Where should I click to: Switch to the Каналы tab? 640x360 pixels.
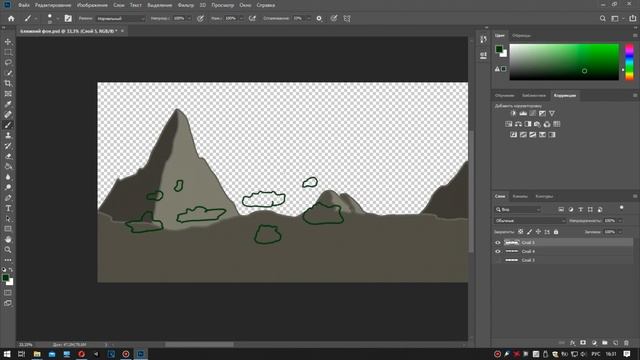point(520,196)
